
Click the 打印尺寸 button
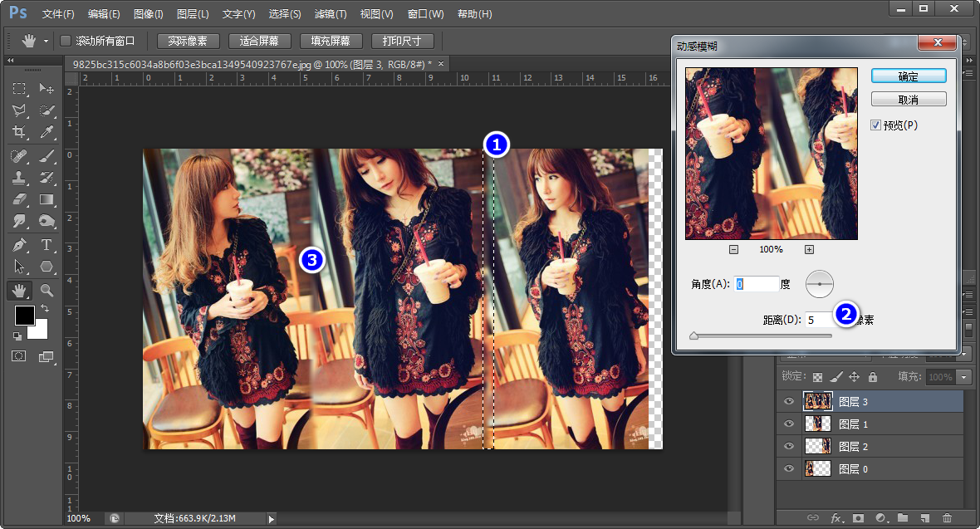point(401,42)
